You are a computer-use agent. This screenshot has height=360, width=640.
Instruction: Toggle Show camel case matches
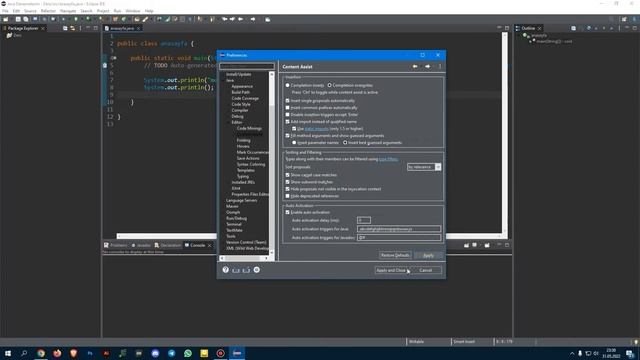point(287,175)
